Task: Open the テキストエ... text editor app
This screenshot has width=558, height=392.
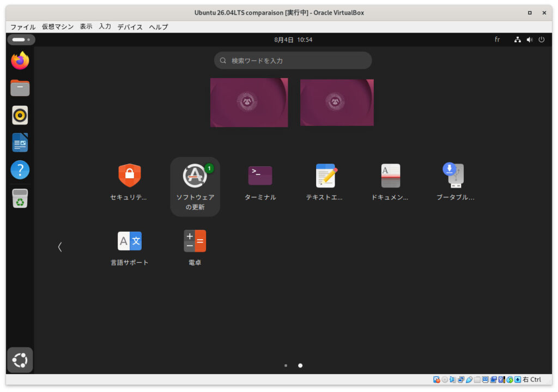Action: (325, 182)
